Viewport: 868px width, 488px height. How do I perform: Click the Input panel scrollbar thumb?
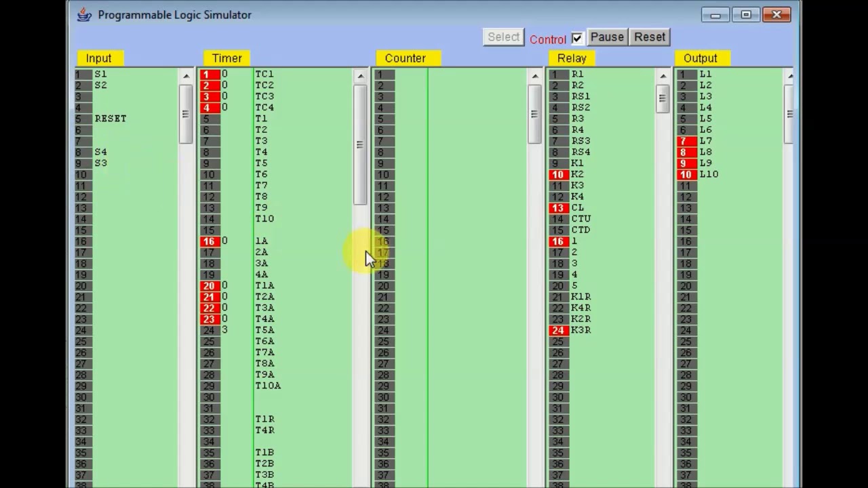click(186, 114)
